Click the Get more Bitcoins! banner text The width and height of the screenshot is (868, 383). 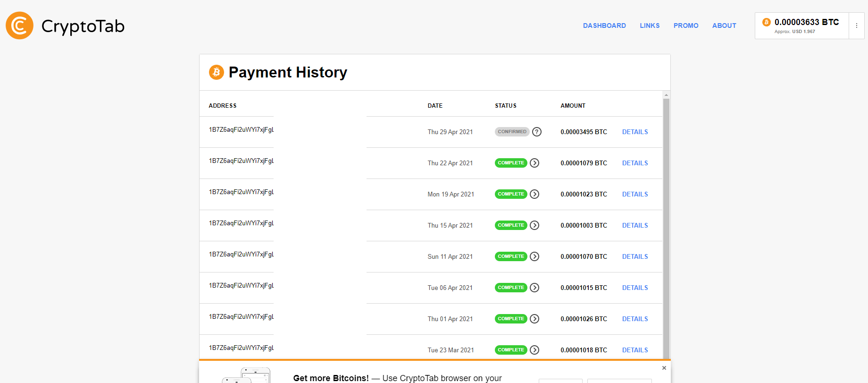point(331,378)
